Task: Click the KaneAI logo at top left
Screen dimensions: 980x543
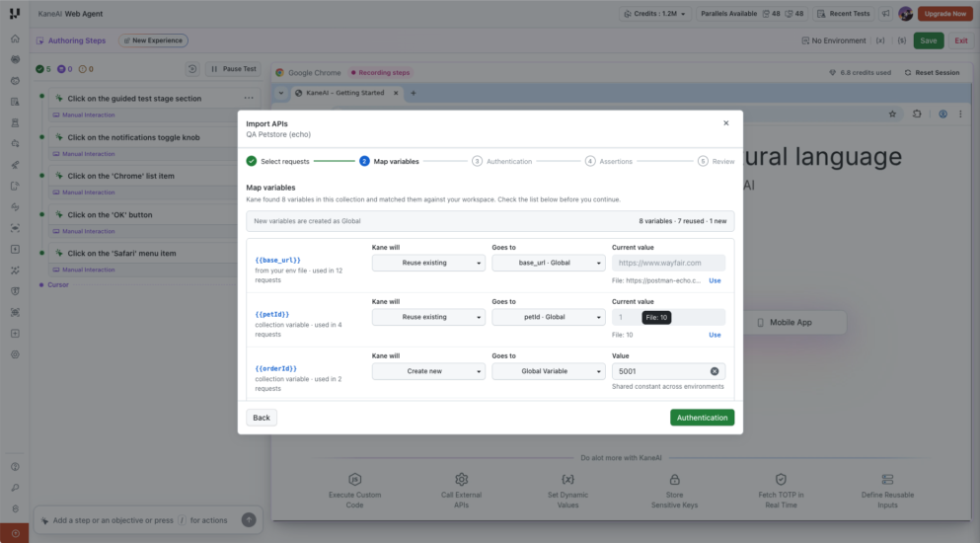Action: 15,13
